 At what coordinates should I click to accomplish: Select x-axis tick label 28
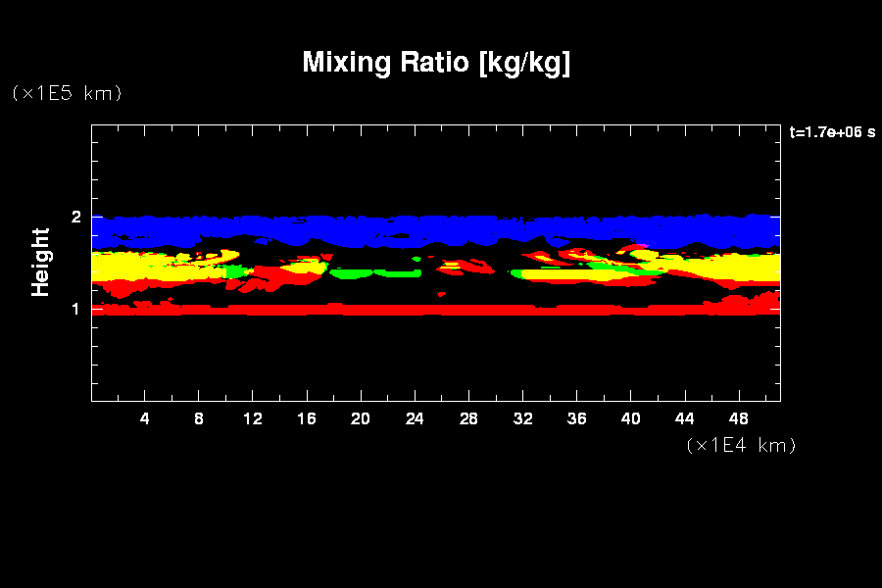(x=468, y=418)
